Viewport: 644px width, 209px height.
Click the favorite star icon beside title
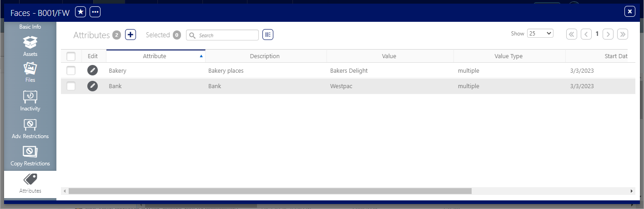click(x=80, y=12)
